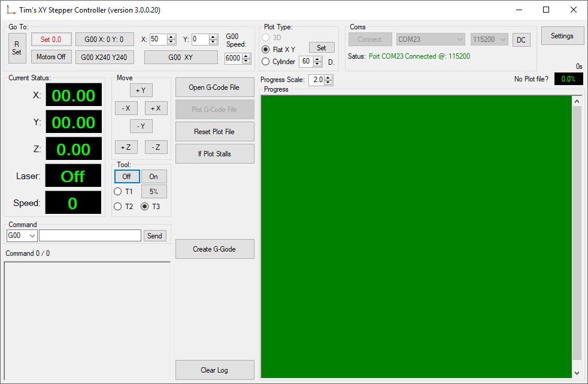Increase cylinder diameter with up arrow

(x=317, y=59)
